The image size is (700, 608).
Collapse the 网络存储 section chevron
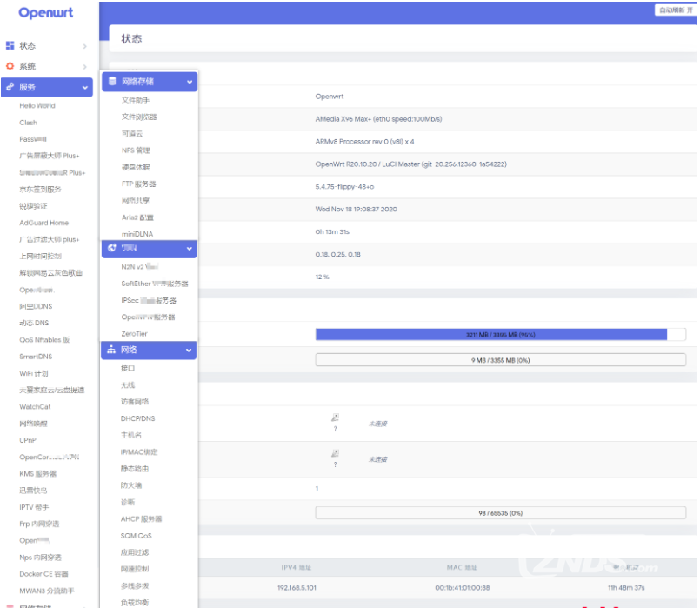[x=189, y=82]
